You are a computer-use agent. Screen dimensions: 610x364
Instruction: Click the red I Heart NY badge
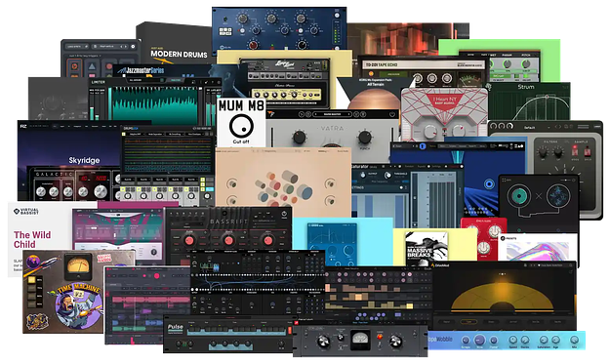(445, 101)
